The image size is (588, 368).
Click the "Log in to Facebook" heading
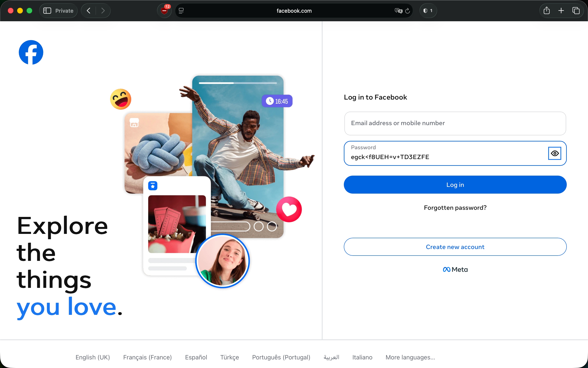(x=375, y=97)
